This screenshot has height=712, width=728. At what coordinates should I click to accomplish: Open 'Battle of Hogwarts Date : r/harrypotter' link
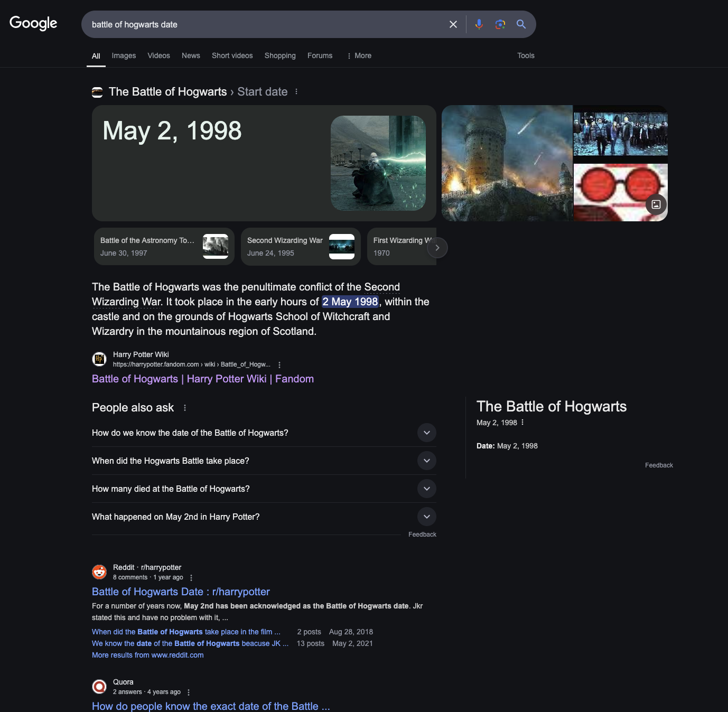tap(181, 592)
